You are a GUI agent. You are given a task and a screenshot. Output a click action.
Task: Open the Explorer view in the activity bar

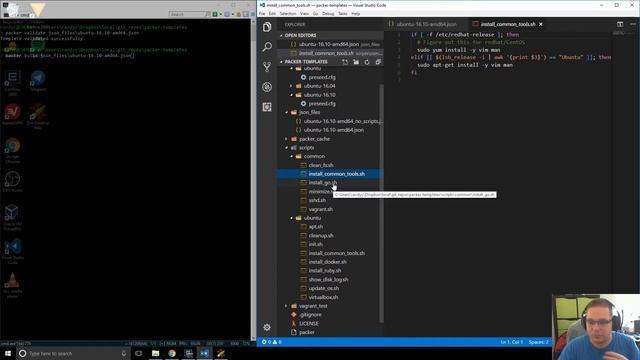click(267, 27)
